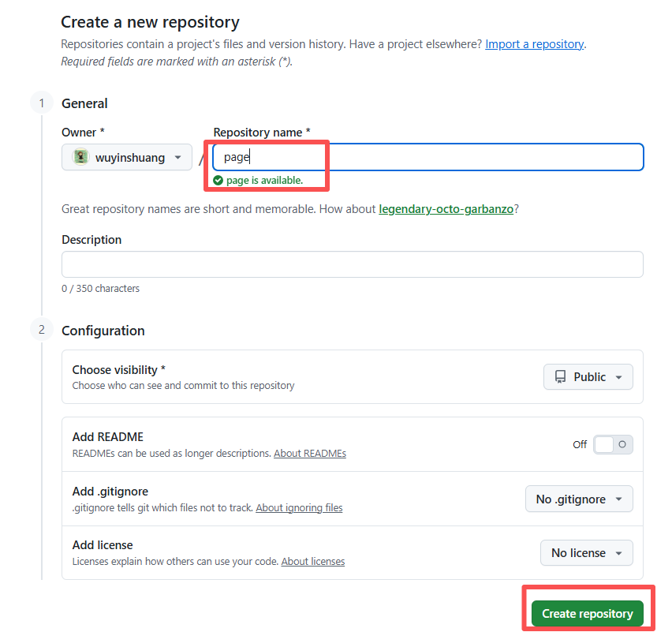The height and width of the screenshot is (632, 672).
Task: Click the green availability checkmark icon
Action: tap(218, 181)
